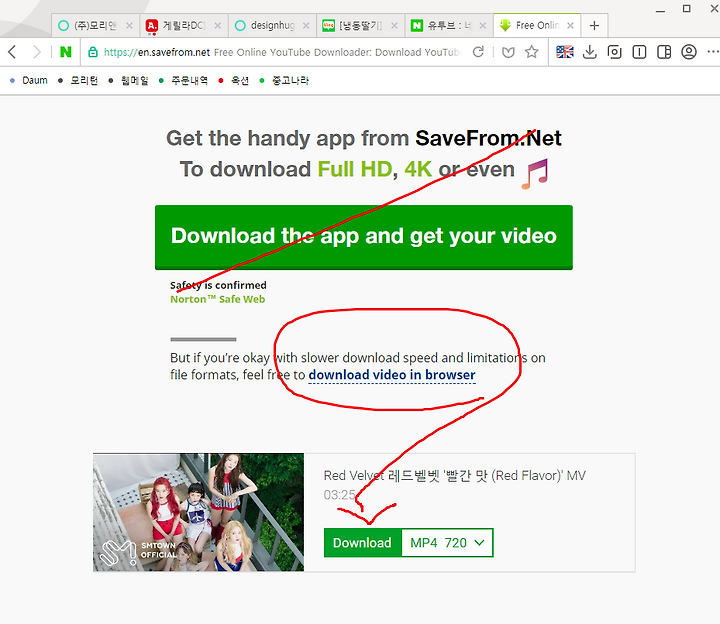Open the downloads icon in toolbar
This screenshot has width=720, height=624.
point(590,52)
